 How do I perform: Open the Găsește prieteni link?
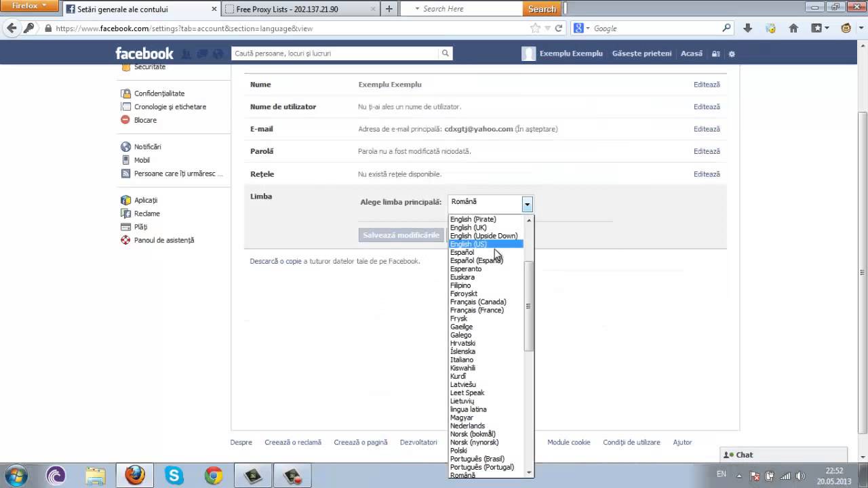pyautogui.click(x=642, y=54)
